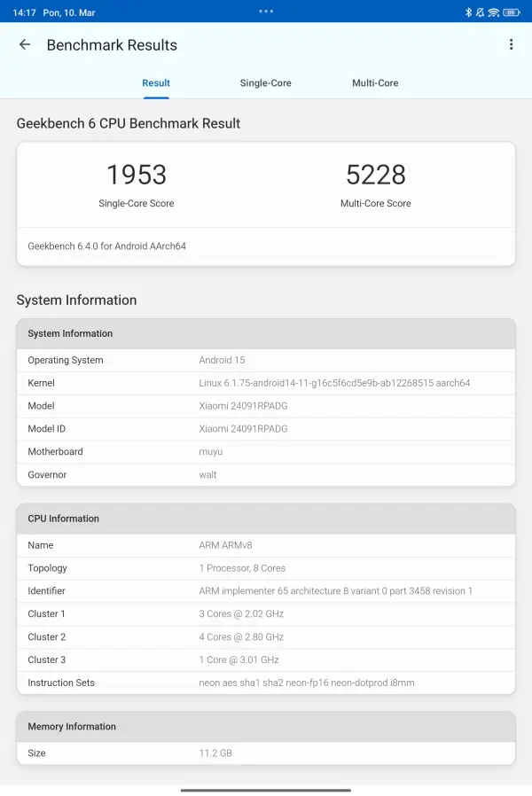Select the Kernel row in System Information
This screenshot has height=796, width=532.
(x=266, y=383)
